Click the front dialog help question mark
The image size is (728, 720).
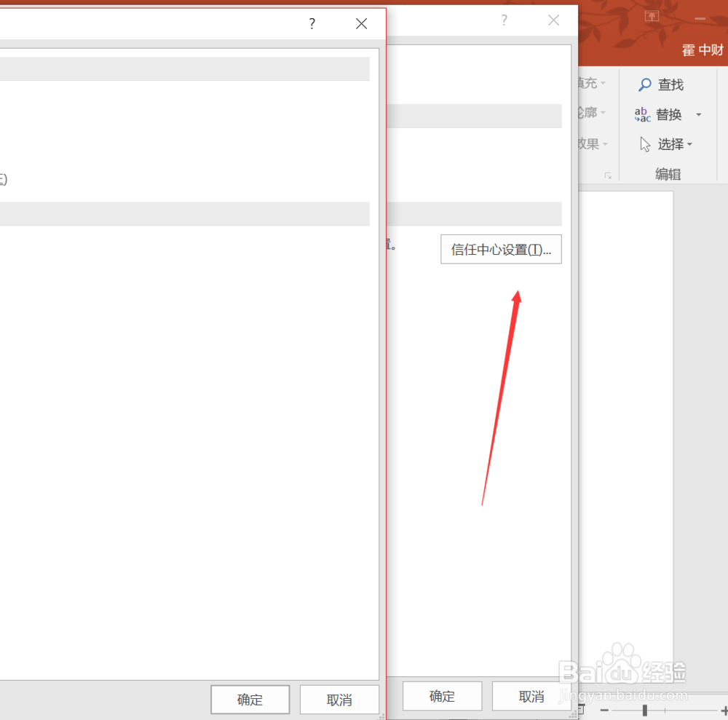coord(312,24)
